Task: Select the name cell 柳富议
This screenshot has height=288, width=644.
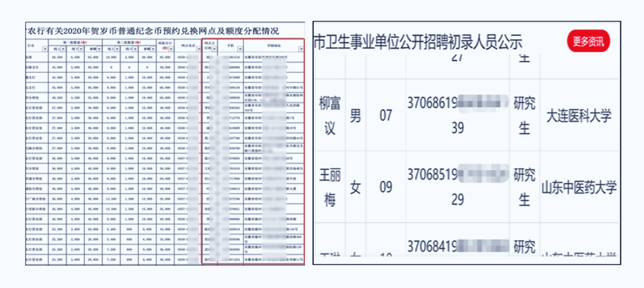Action: [x=330, y=116]
